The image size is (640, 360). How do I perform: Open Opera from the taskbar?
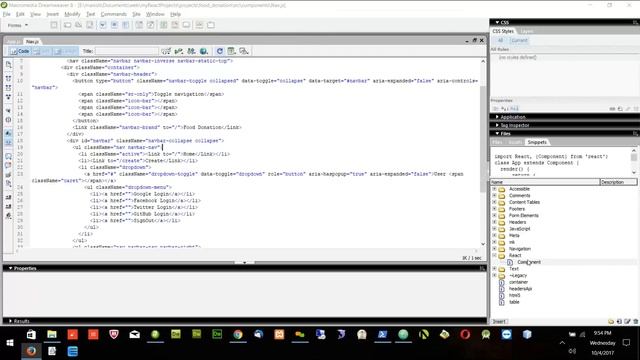[465, 335]
